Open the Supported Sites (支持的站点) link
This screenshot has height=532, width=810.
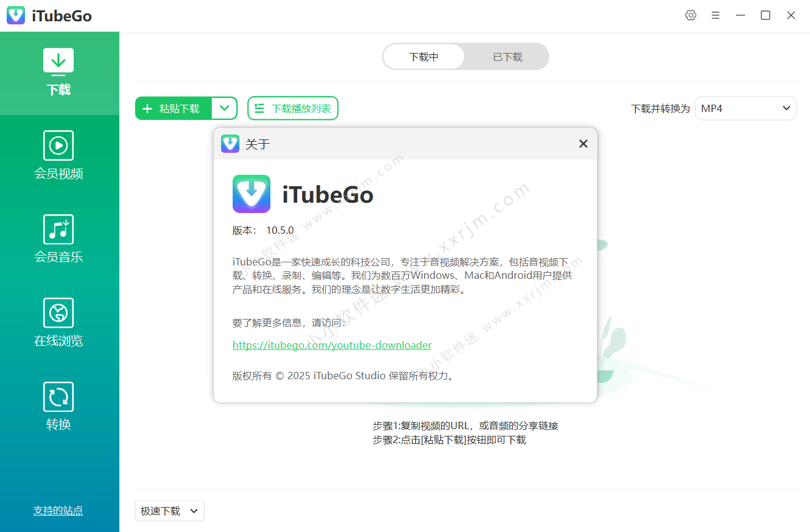point(58,511)
